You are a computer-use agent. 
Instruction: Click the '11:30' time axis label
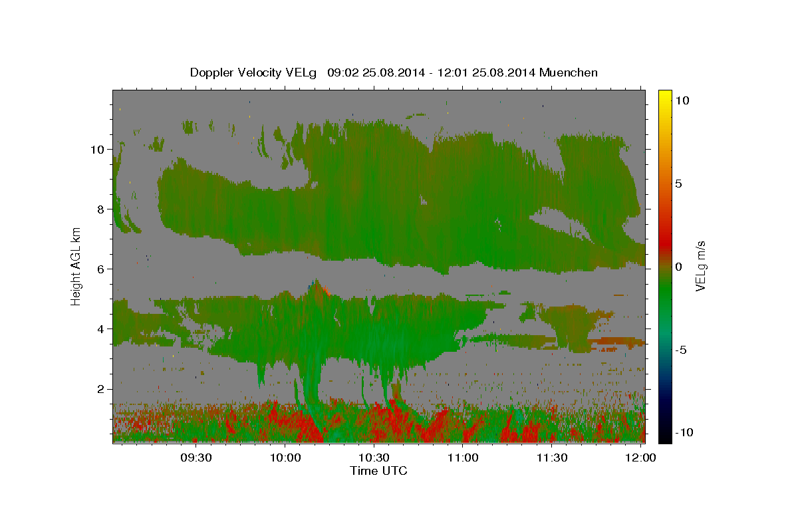[552, 458]
